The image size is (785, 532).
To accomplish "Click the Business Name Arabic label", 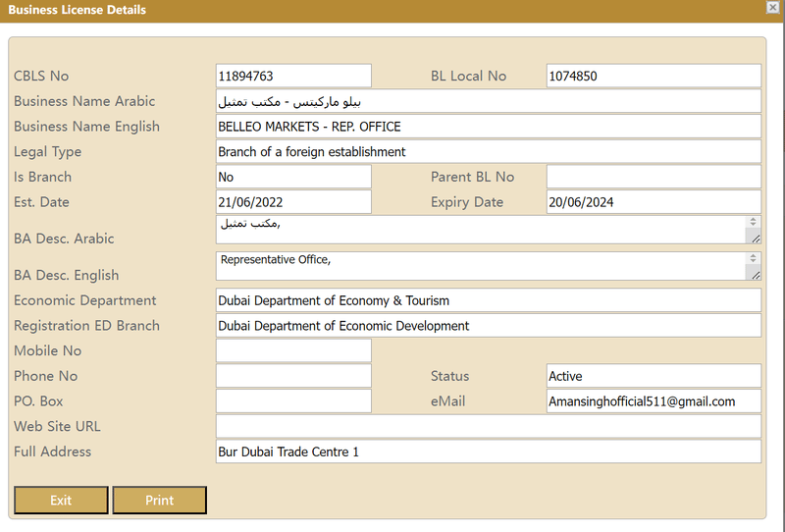I will tap(84, 101).
